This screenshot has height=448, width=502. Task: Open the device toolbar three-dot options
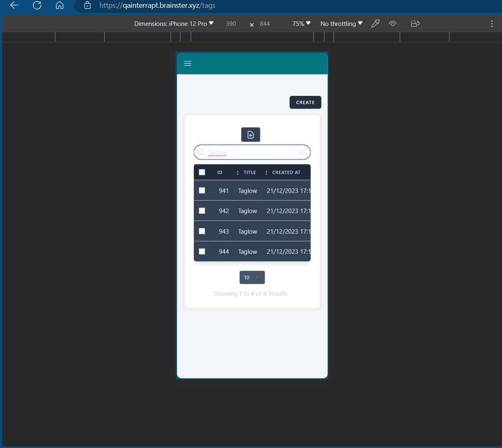coord(492,23)
